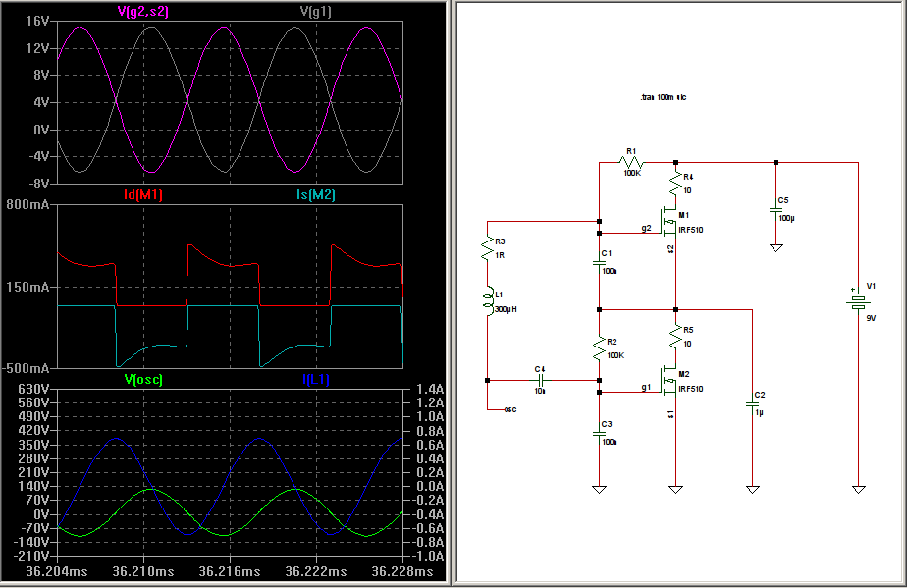
Task: Click the .tran simulation directive text
Action: click(x=663, y=98)
